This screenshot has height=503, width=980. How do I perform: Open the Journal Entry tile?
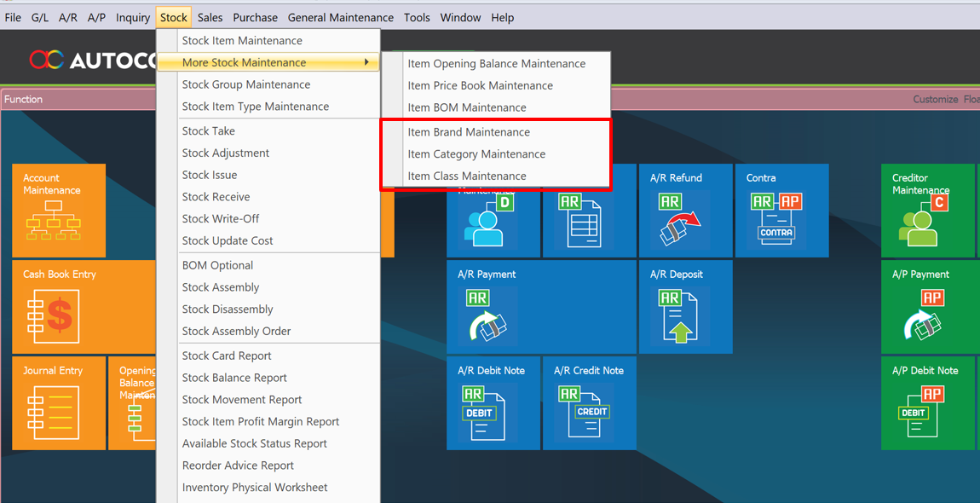click(59, 403)
